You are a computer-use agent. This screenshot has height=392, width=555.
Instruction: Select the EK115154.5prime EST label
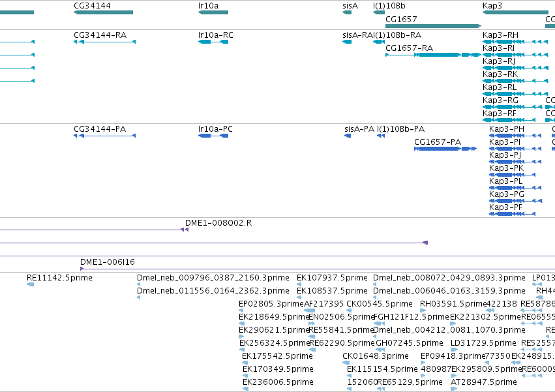(x=382, y=369)
